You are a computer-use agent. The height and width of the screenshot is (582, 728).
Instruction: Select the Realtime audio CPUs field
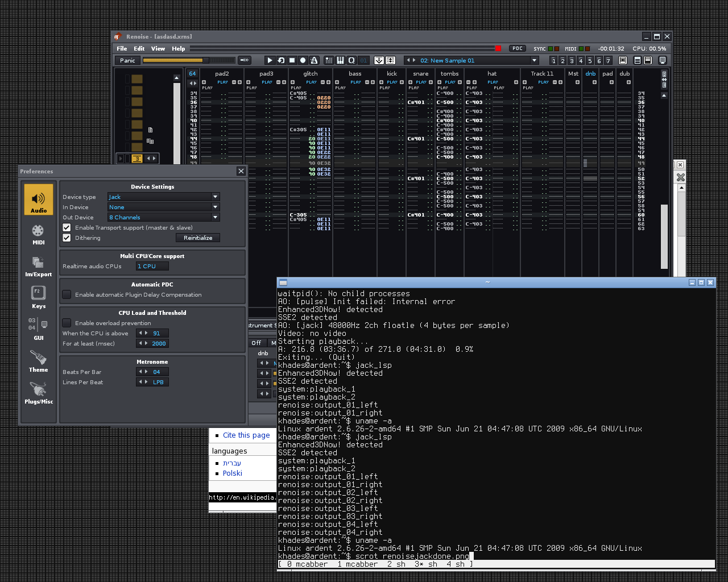click(x=152, y=266)
